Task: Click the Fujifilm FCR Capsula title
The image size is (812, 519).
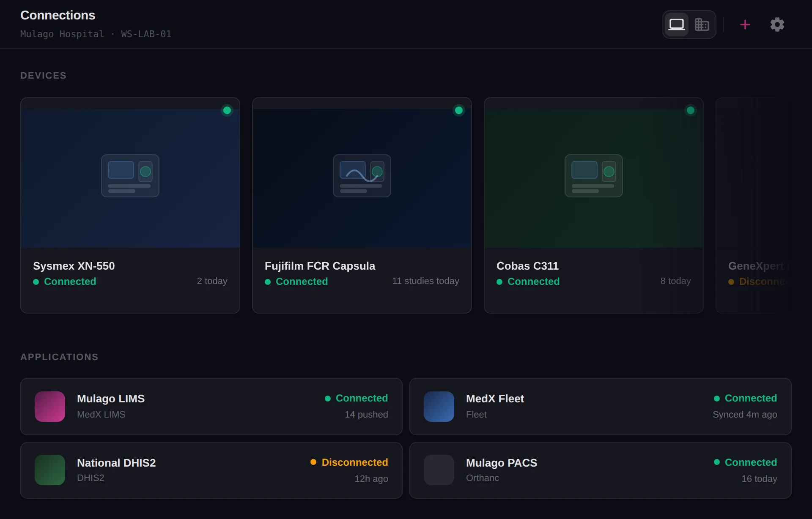Action: coord(320,266)
